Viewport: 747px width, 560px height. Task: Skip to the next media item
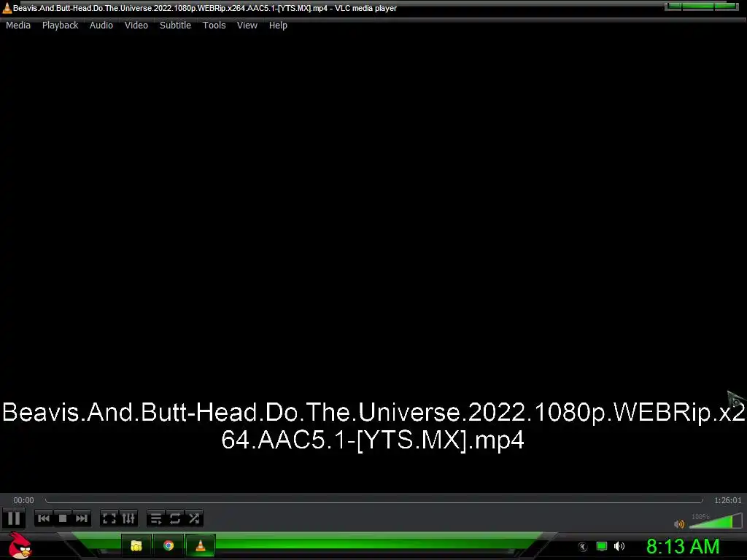coord(82,518)
